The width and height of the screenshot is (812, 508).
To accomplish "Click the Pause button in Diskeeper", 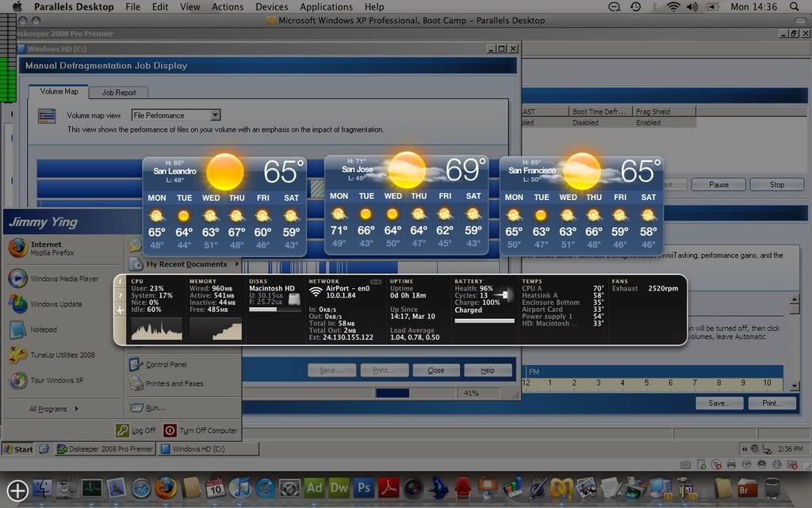I will 718,184.
